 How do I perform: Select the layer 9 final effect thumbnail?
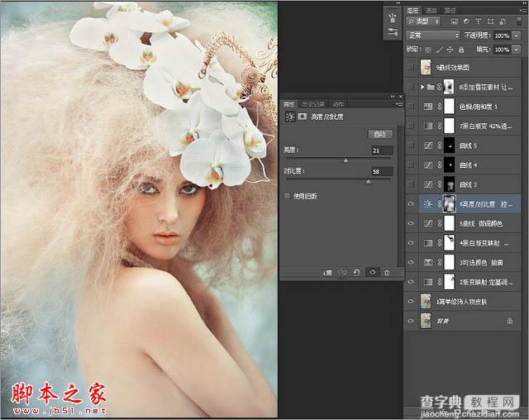426,68
